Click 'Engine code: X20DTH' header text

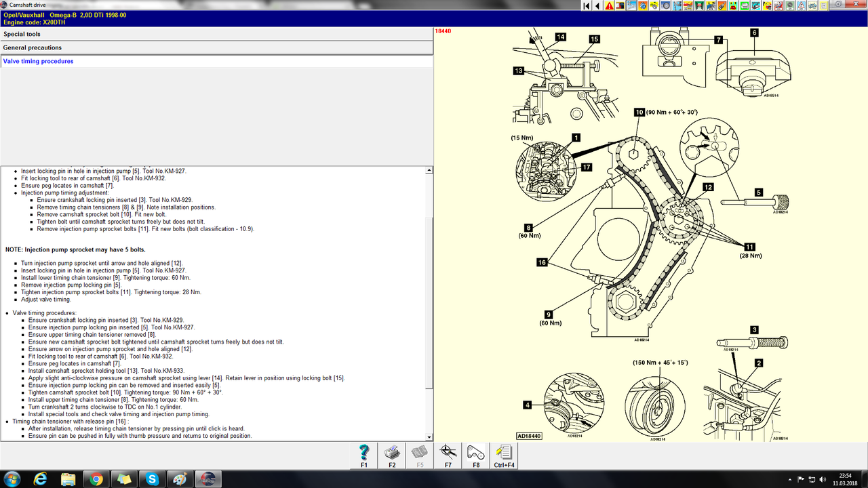pyautogui.click(x=36, y=22)
